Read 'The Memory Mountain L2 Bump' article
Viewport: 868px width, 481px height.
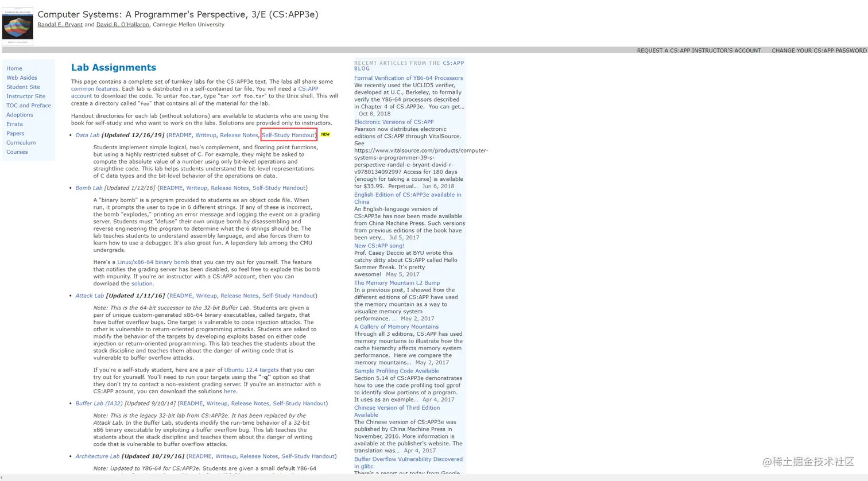click(397, 283)
